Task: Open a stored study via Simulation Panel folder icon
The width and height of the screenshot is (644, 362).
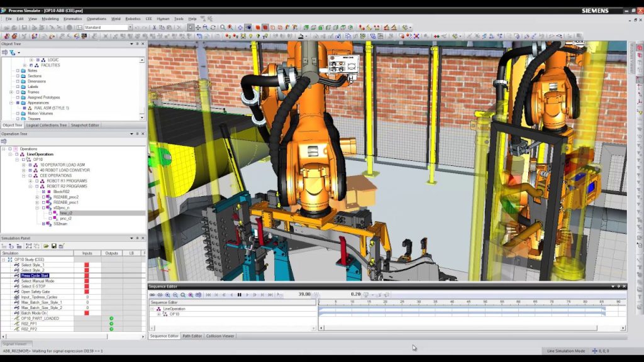Action: point(46,246)
